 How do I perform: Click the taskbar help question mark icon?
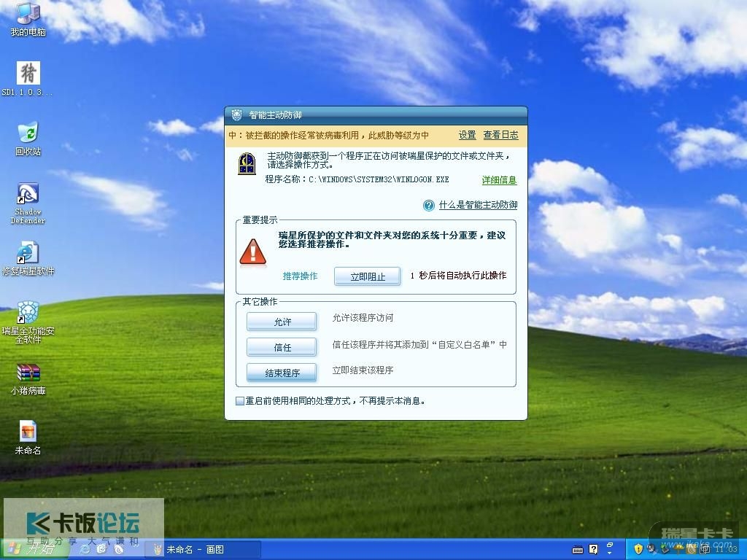pyautogui.click(x=594, y=549)
